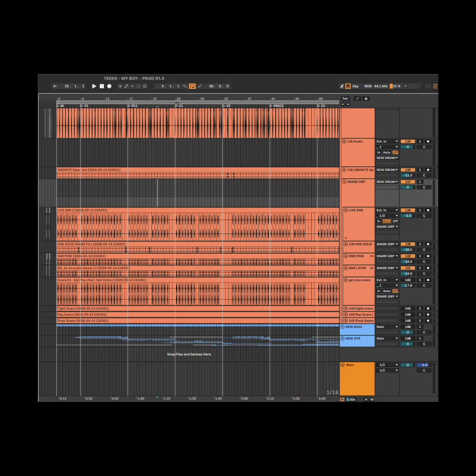Fold the SNARE GRP group track
This screenshot has width=476, height=476.
tap(344, 182)
